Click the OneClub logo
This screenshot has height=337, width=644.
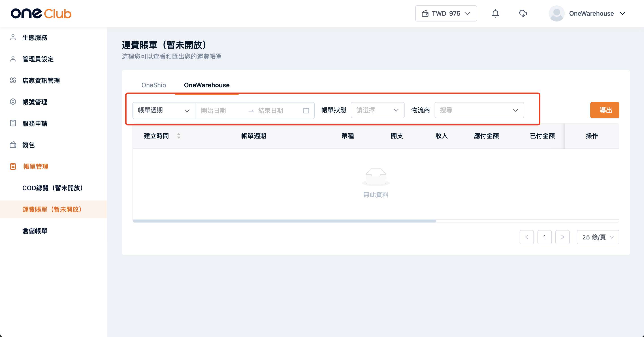coord(41,13)
